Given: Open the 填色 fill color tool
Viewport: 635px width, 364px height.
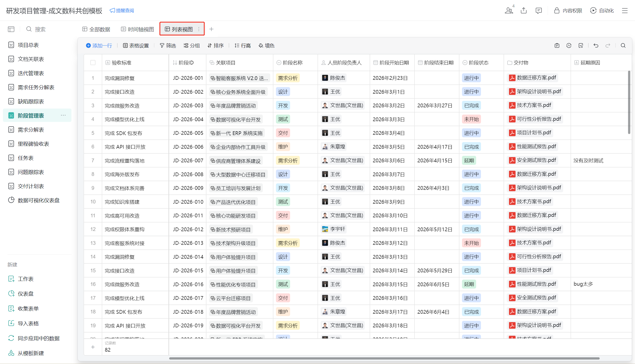Looking at the screenshot, I should (266, 46).
